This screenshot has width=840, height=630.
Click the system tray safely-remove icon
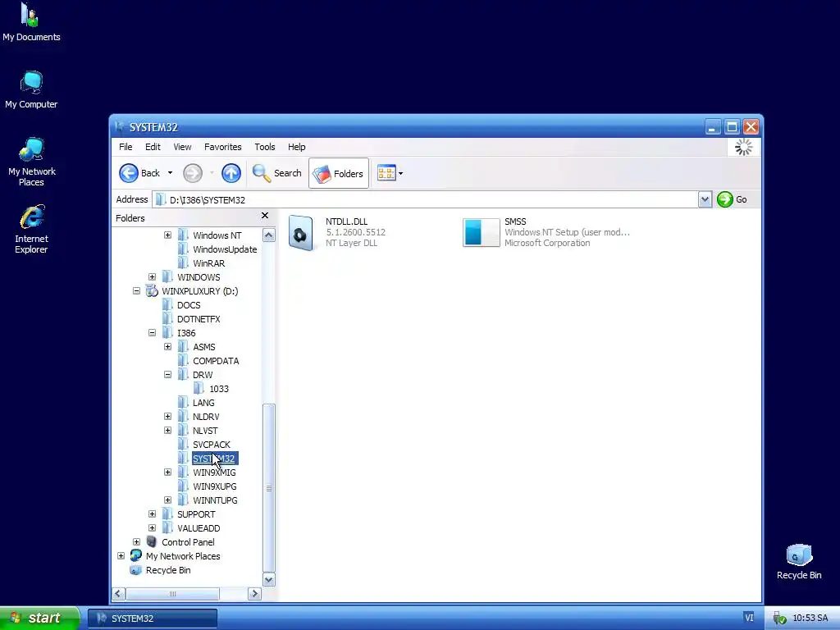[x=779, y=619]
